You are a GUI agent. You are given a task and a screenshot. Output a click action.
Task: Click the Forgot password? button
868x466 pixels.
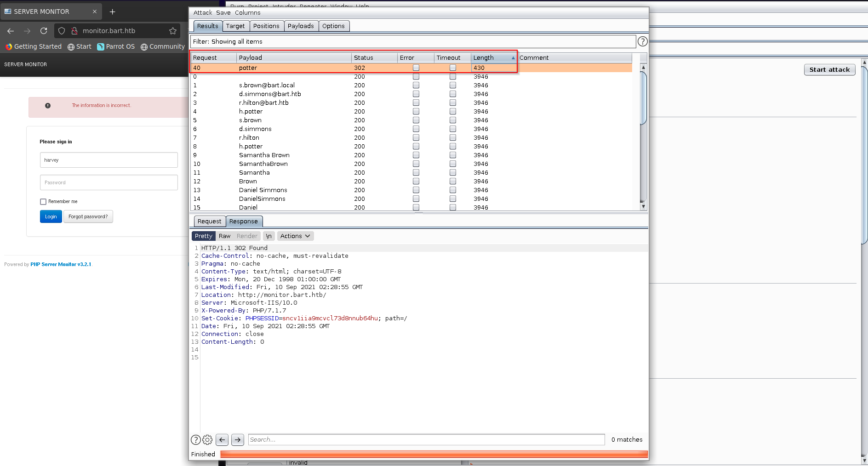88,217
